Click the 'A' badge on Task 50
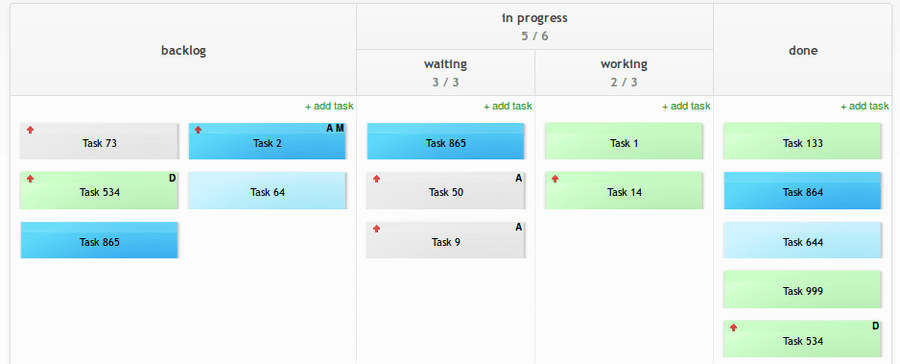900x364 pixels. pyautogui.click(x=519, y=178)
